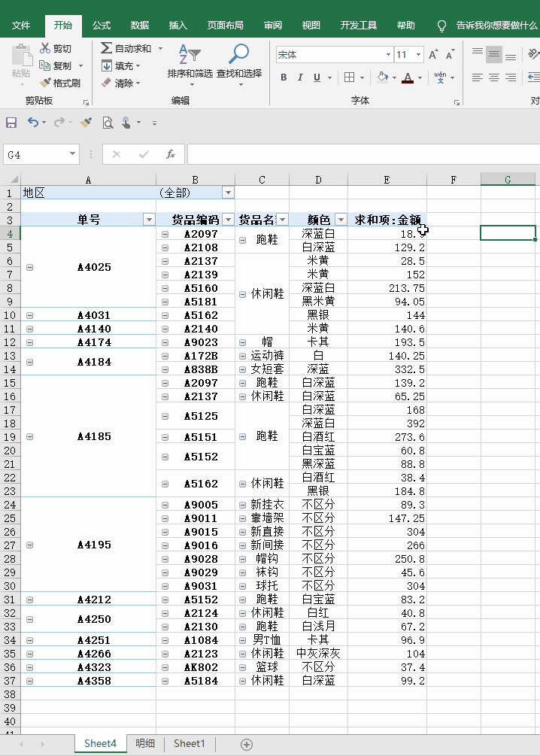Open the 文件 menu tab
Viewport: 540px width, 756px height.
[x=21, y=26]
